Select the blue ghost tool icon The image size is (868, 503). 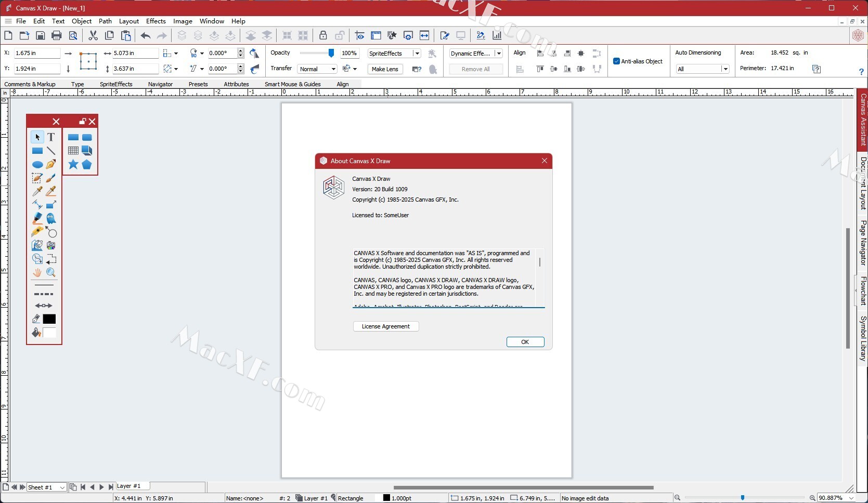click(51, 218)
